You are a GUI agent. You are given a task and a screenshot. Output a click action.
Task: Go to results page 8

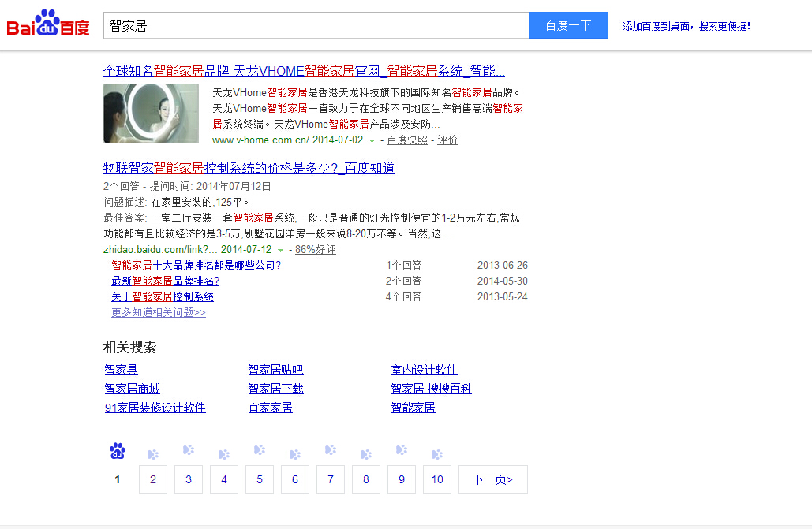365,479
